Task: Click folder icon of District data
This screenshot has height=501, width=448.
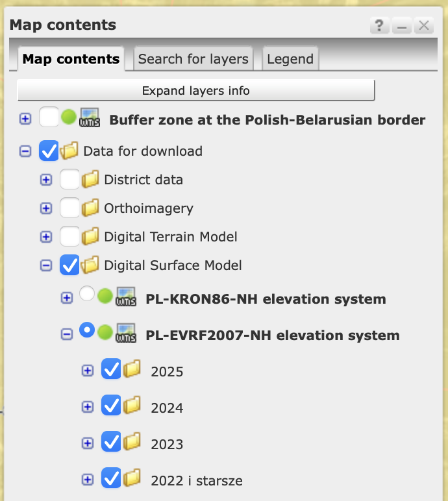Action: 90,179
